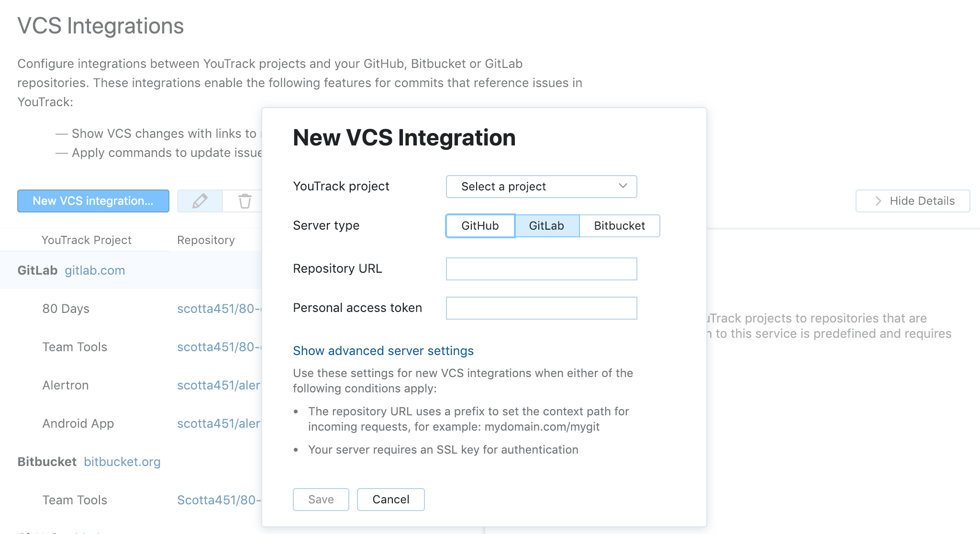Click the pencil edit icon
This screenshot has width=980, height=534.
pyautogui.click(x=200, y=201)
